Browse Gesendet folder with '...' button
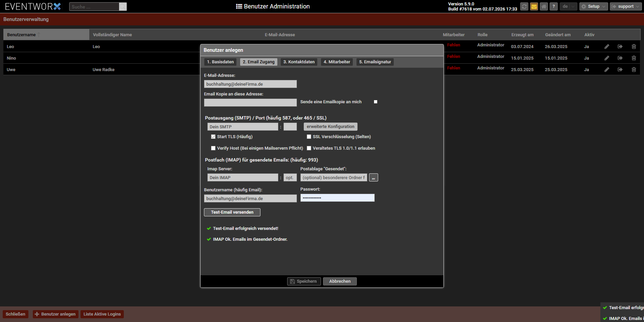 373,177
